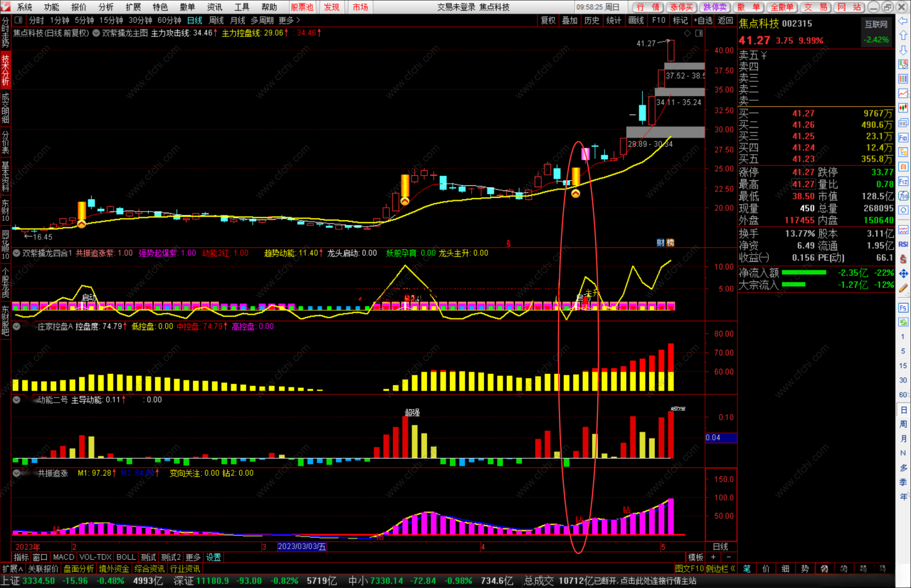Image resolution: width=911 pixels, height=588 pixels.
Task: Click the four-arrow move icon
Action: pos(903,273)
